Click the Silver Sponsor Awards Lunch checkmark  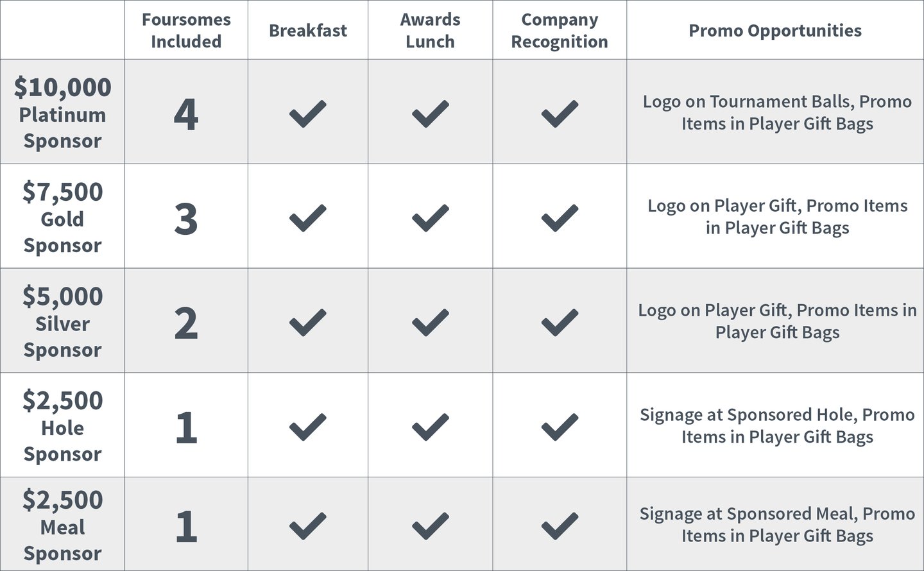[x=430, y=323]
